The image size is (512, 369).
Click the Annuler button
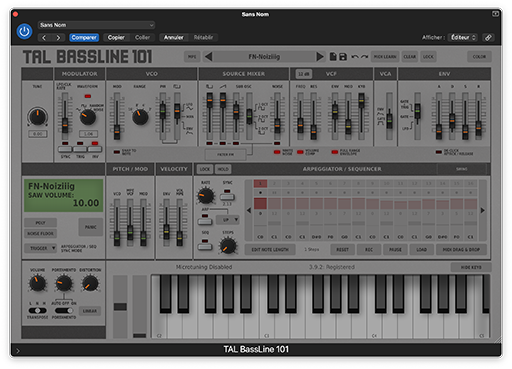(x=174, y=38)
